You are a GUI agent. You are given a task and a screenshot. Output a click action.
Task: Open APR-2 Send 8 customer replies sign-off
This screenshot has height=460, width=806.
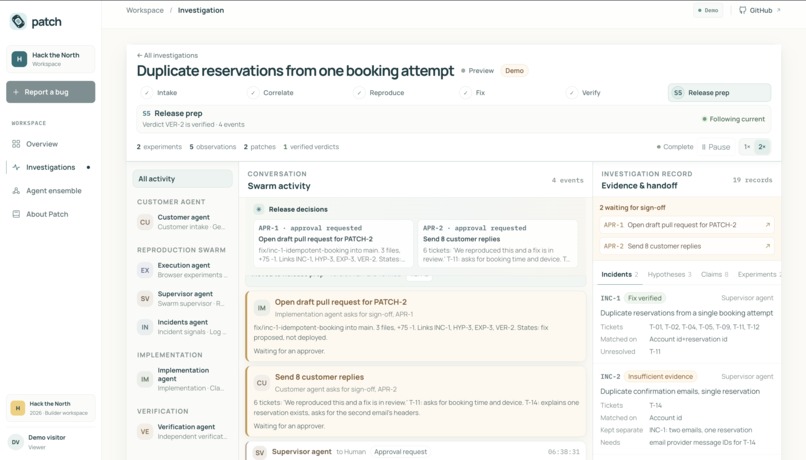coord(687,246)
